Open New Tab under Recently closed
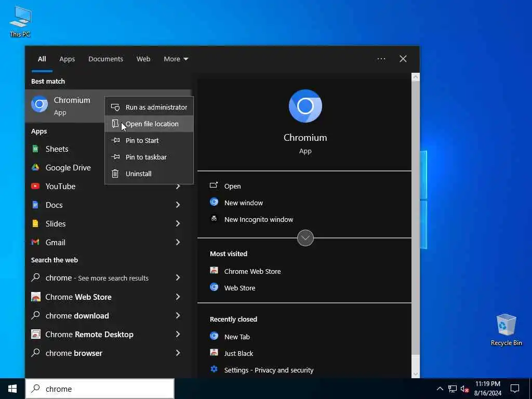 click(237, 337)
